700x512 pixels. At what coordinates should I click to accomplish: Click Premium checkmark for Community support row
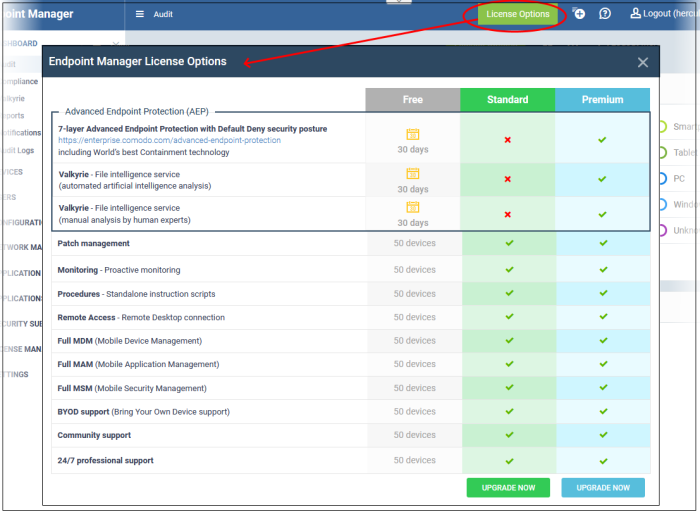click(604, 435)
